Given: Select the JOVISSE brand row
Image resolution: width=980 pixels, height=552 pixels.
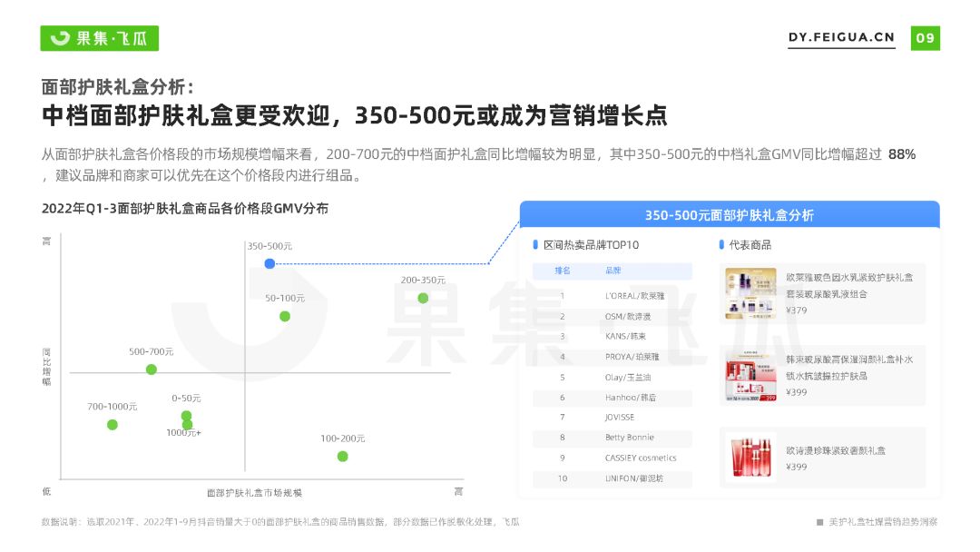Looking at the screenshot, I should pyautogui.click(x=612, y=418).
